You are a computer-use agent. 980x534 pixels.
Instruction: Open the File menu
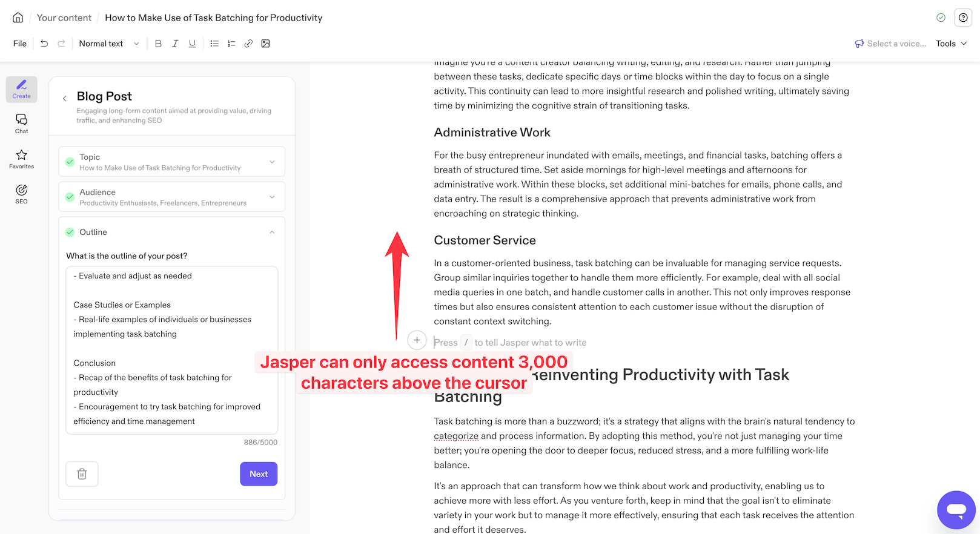(x=20, y=44)
